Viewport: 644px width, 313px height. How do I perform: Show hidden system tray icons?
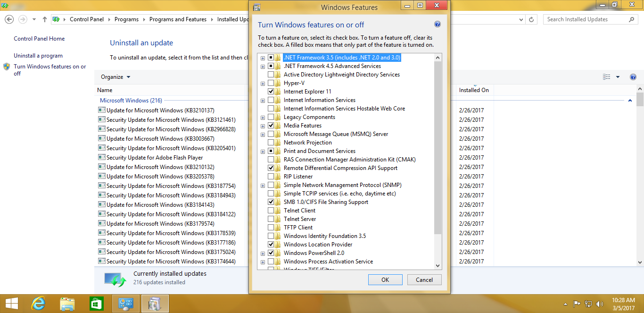point(565,304)
